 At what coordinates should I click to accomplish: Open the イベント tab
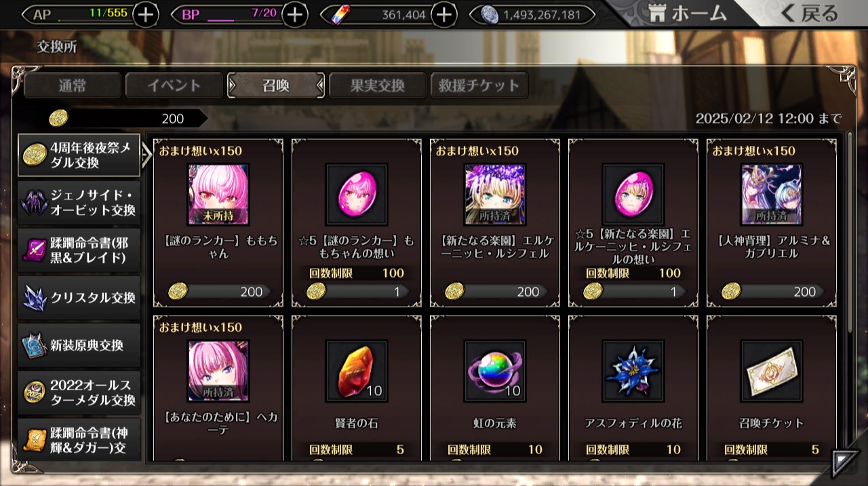click(x=174, y=86)
